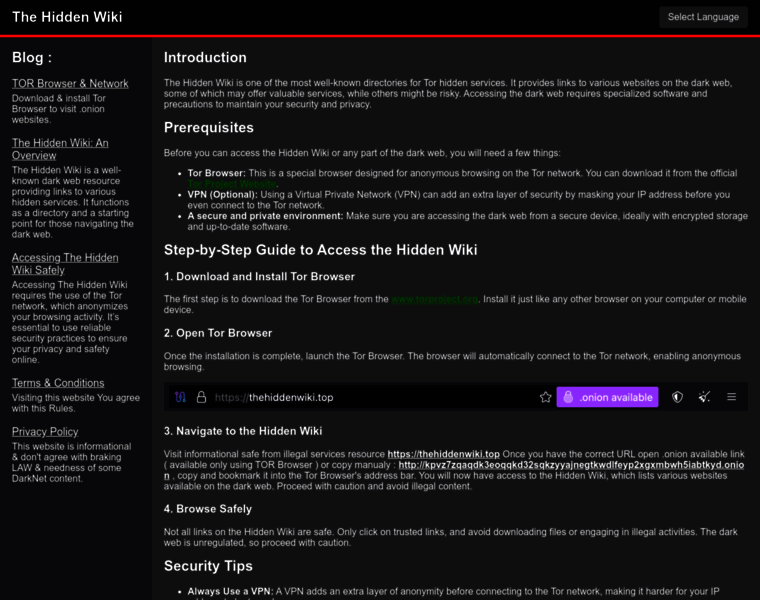Click the '4. Browse Safely' heading

208,509
